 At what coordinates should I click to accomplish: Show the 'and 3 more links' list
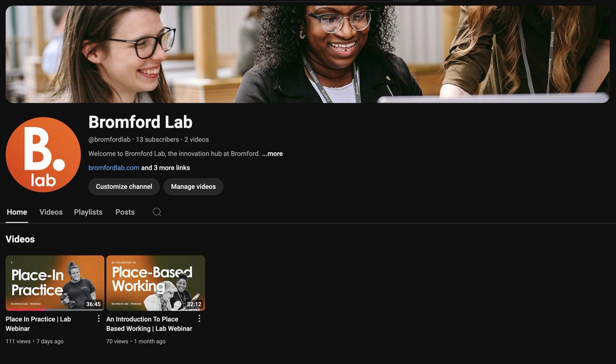point(165,168)
